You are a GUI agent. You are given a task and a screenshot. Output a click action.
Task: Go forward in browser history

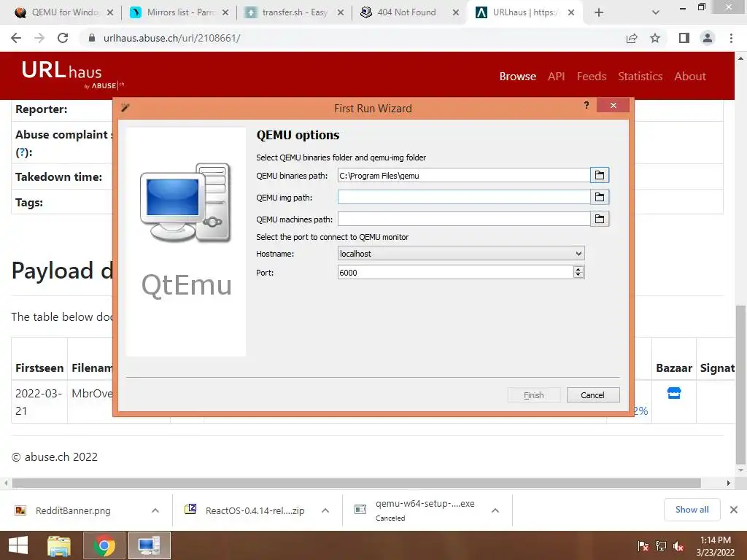coord(39,38)
